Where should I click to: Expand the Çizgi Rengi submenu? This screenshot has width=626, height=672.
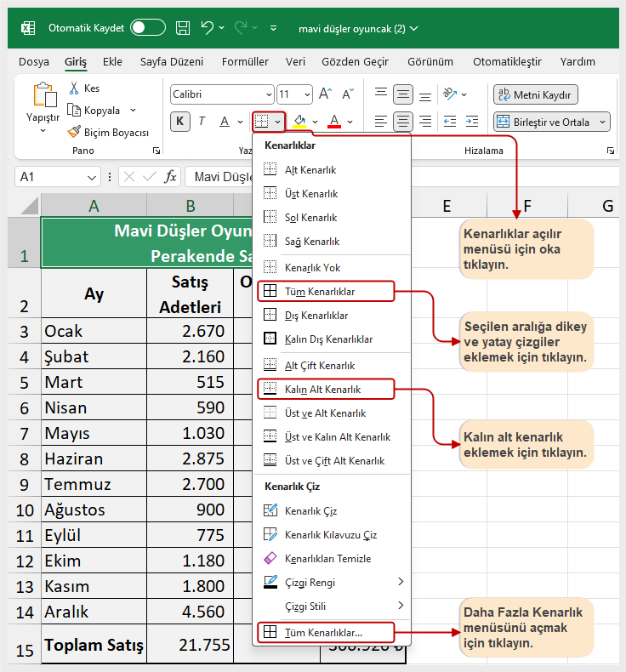401,582
